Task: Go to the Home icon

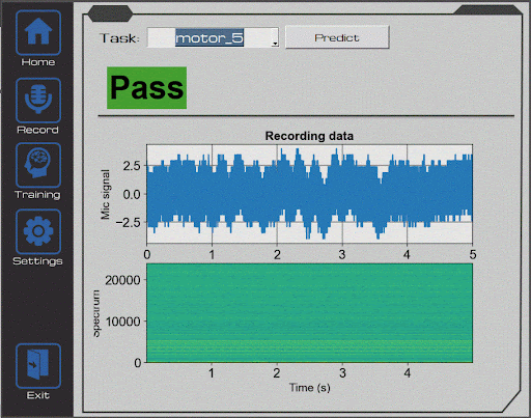Action: point(38,33)
